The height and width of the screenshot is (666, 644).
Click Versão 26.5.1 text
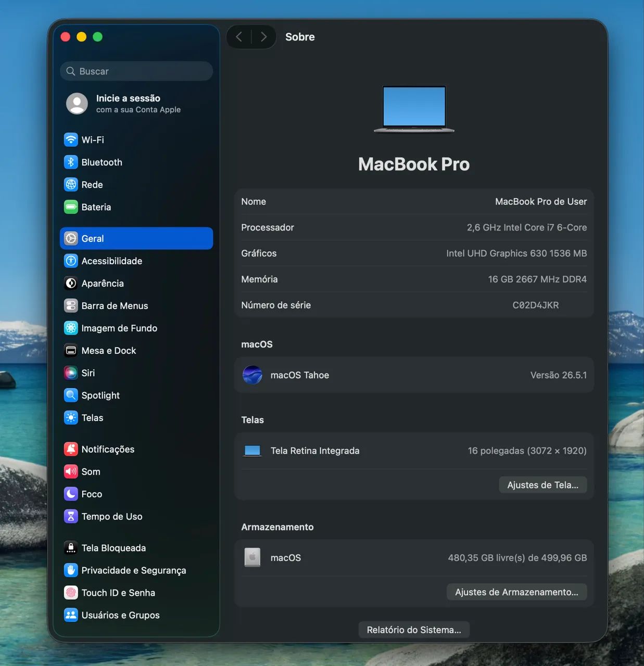click(558, 375)
